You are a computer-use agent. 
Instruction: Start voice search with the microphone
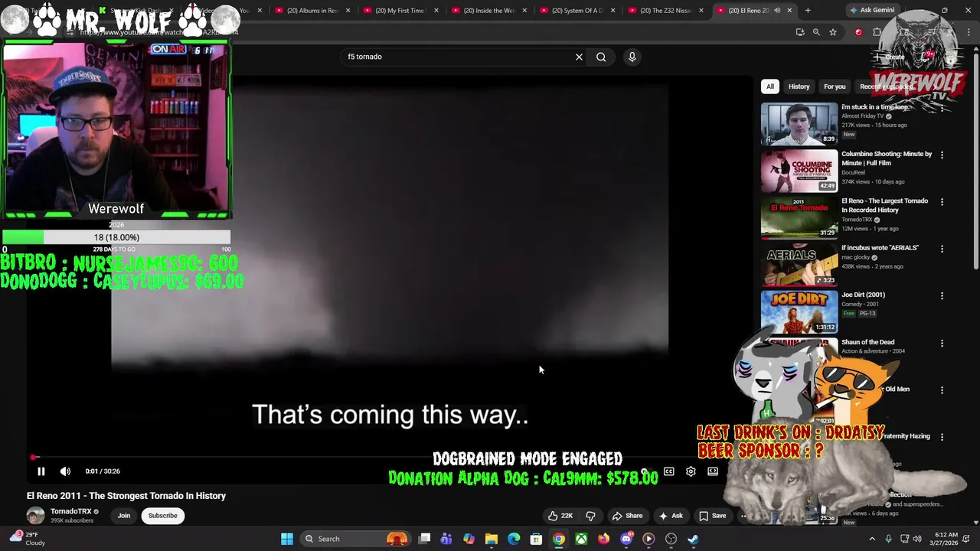tap(632, 57)
